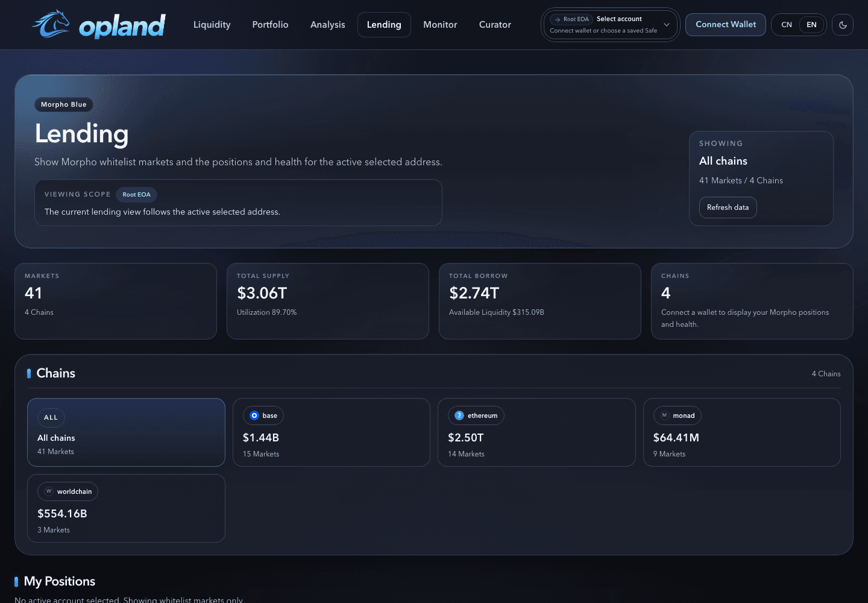Filter by base chain card

pos(332,432)
